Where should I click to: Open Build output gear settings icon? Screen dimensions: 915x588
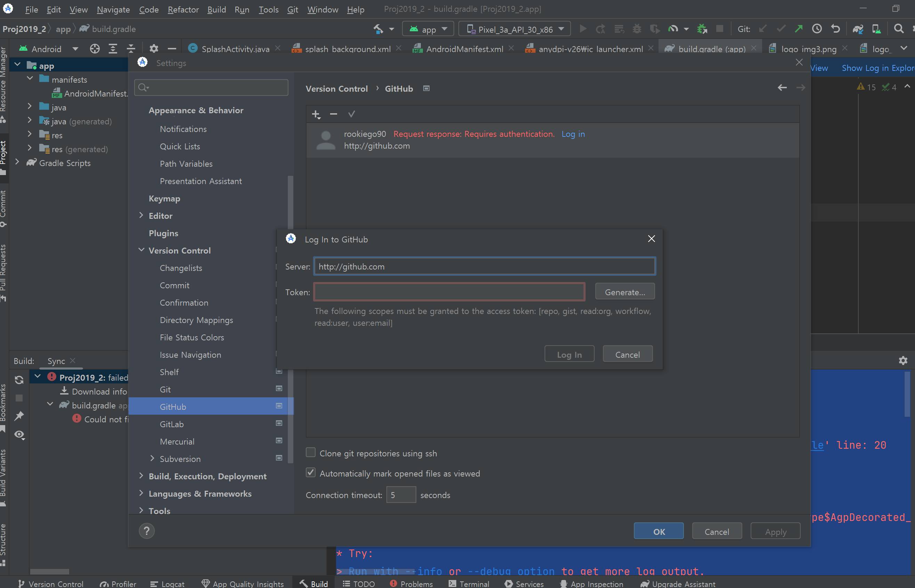point(903,361)
